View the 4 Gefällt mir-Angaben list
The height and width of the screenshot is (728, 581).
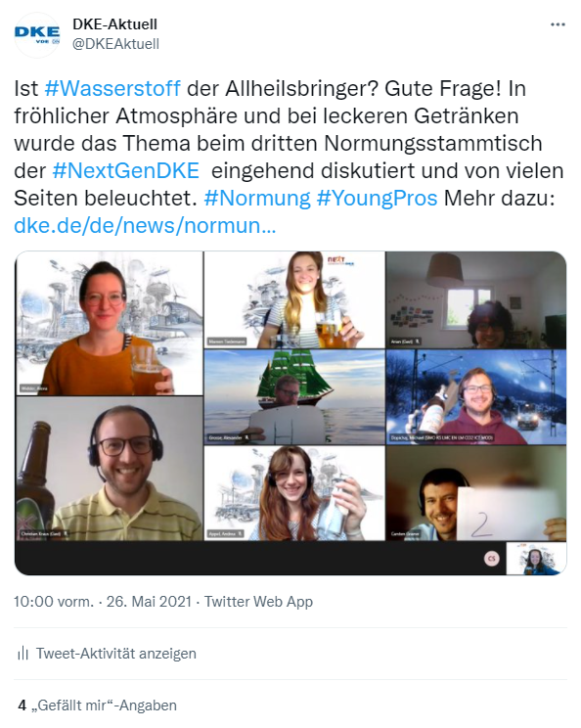[98, 705]
